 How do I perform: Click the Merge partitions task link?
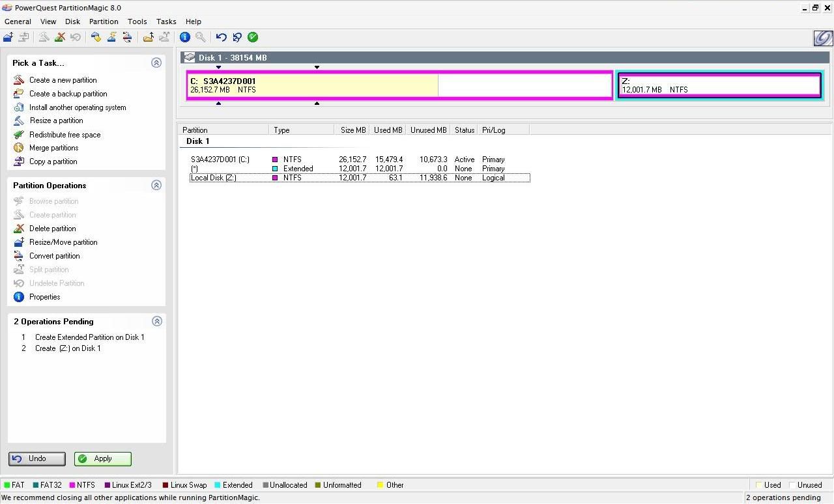point(53,148)
